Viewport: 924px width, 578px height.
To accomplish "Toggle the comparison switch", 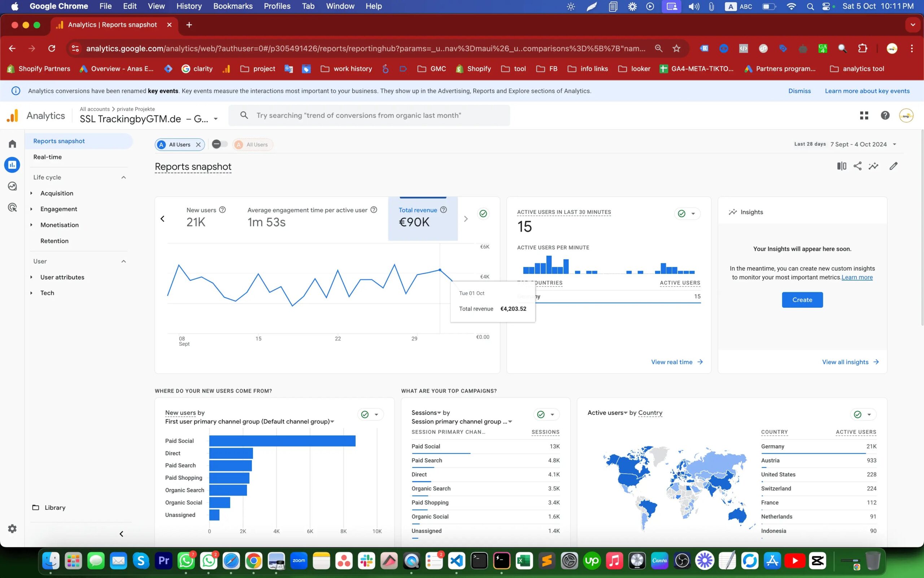I will tap(219, 144).
